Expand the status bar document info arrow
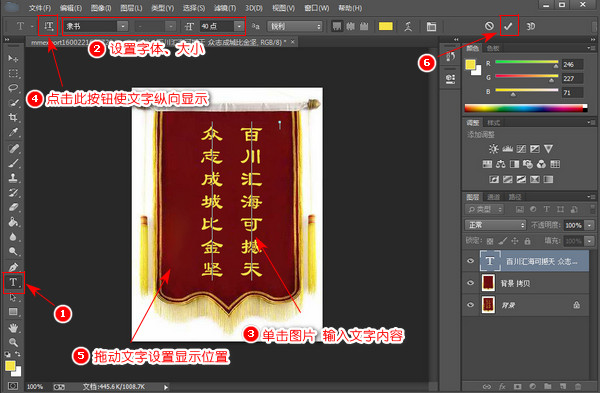Screen dimensions: 600x393 click(166, 387)
